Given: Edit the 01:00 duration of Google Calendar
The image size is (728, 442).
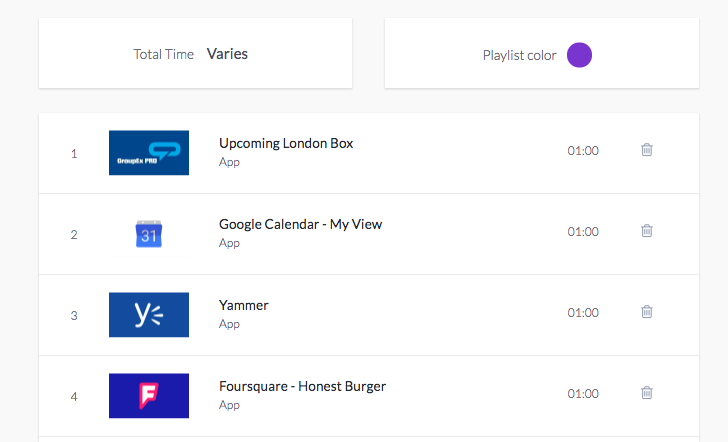Looking at the screenshot, I should click(583, 231).
